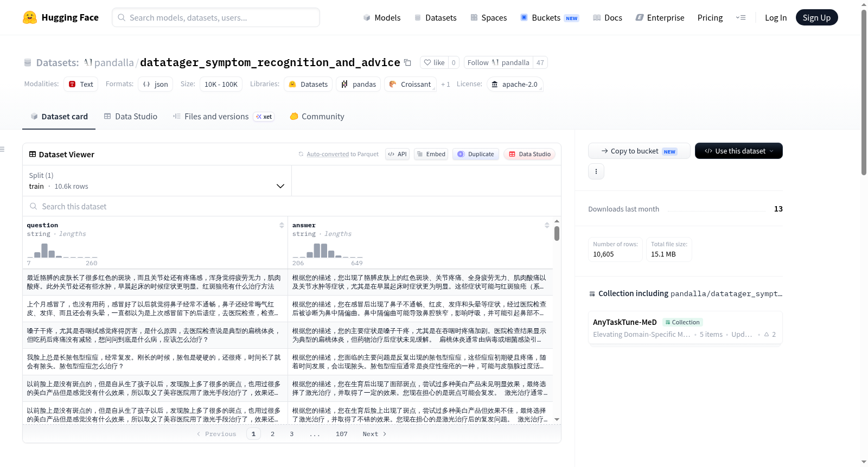Open the Pricing page
868x467 pixels.
[x=710, y=17]
